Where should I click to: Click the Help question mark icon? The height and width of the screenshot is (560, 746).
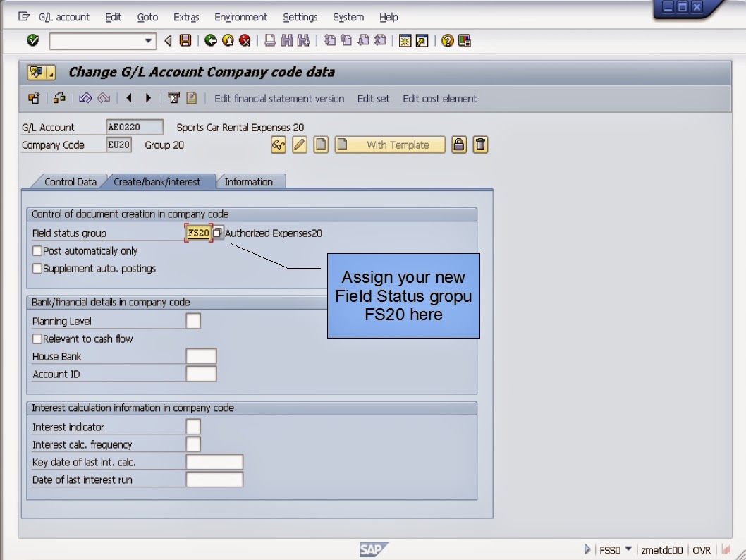coord(448,40)
